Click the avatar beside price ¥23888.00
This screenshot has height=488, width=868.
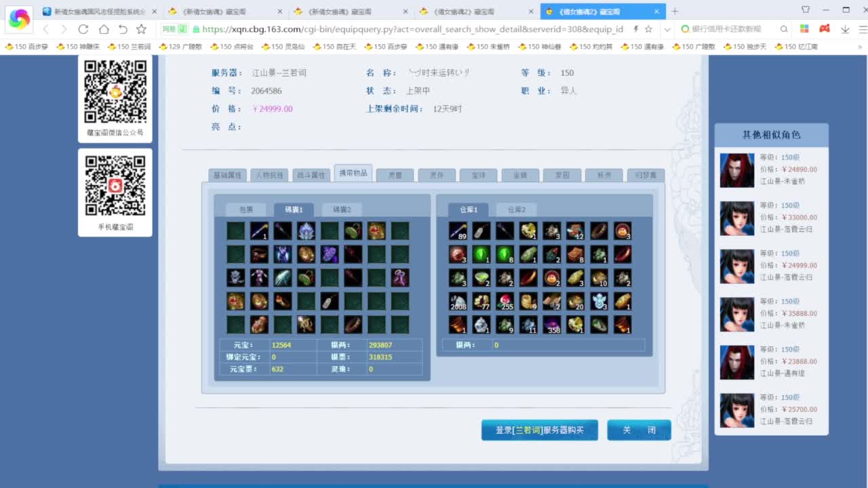point(737,362)
